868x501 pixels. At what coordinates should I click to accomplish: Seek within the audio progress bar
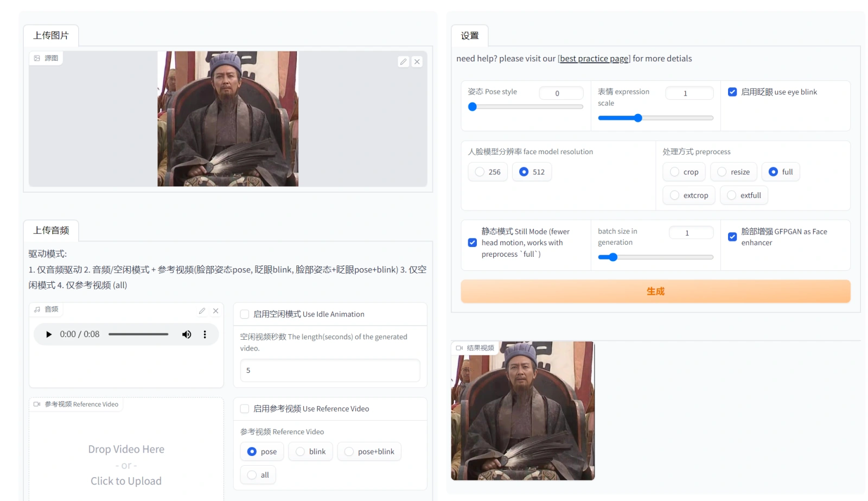pyautogui.click(x=138, y=334)
